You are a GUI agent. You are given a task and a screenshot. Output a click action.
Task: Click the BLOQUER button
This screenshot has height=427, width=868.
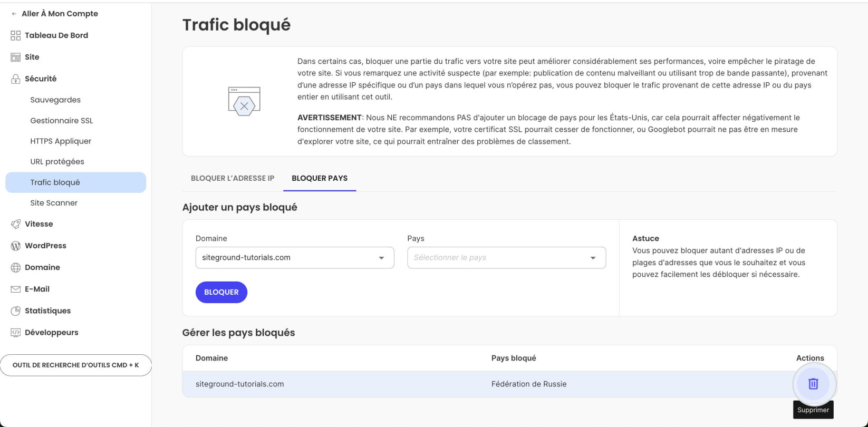(x=221, y=292)
